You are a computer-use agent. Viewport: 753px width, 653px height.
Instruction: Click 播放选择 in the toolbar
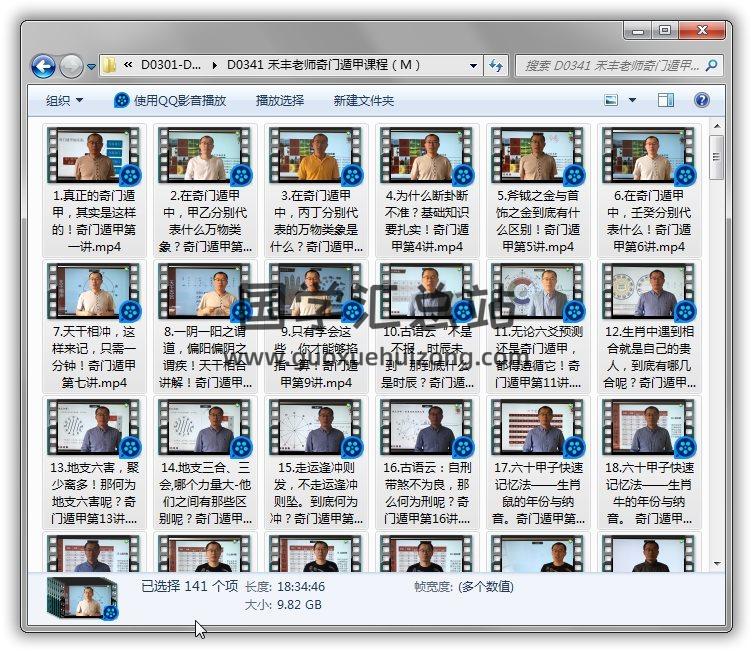point(280,101)
